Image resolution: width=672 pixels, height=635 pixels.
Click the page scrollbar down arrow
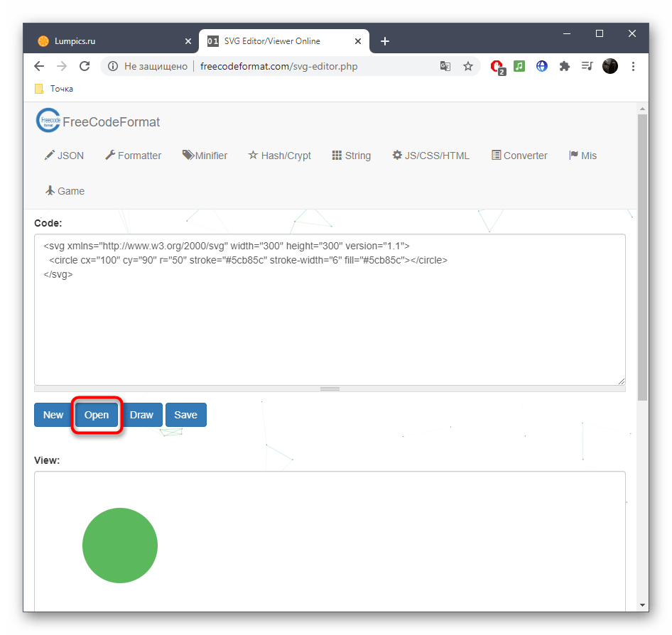[642, 605]
